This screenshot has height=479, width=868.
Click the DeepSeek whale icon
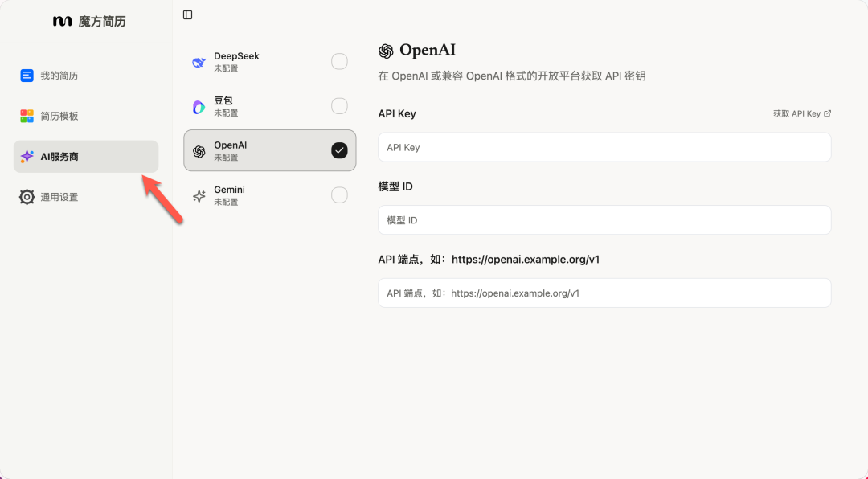click(199, 63)
